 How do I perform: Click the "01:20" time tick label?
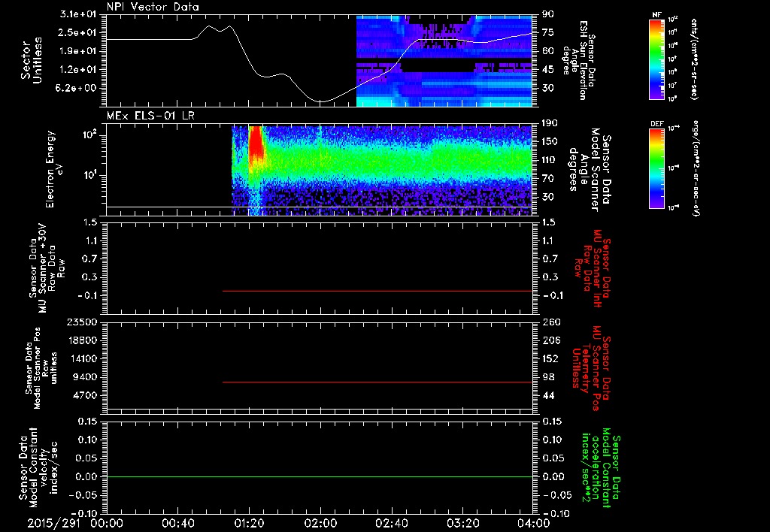(249, 523)
